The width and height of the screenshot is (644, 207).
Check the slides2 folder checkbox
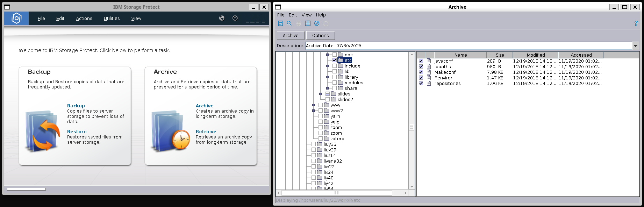coord(328,99)
